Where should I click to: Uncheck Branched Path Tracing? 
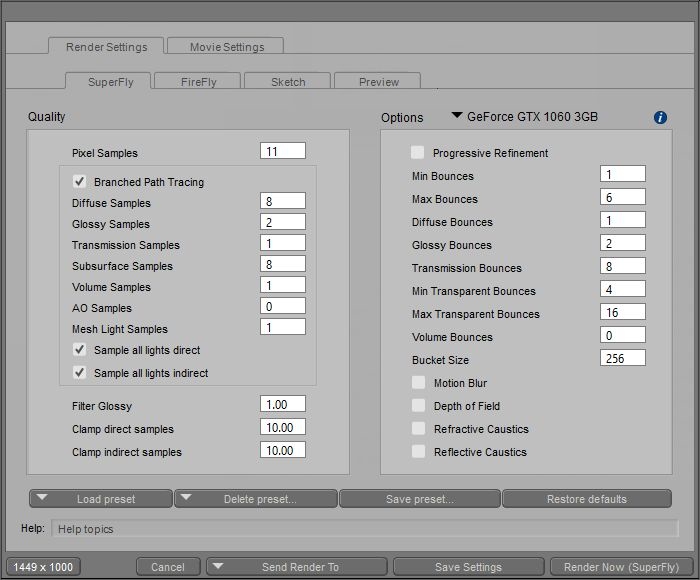point(79,182)
